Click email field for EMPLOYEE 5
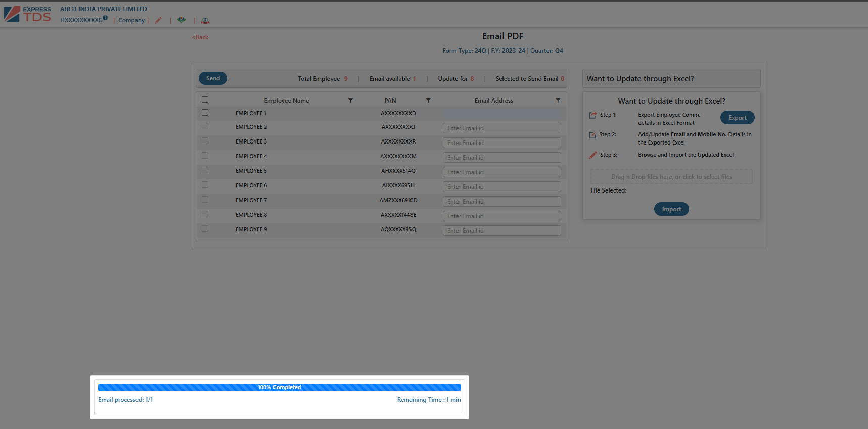This screenshot has width=868, height=429. [502, 172]
